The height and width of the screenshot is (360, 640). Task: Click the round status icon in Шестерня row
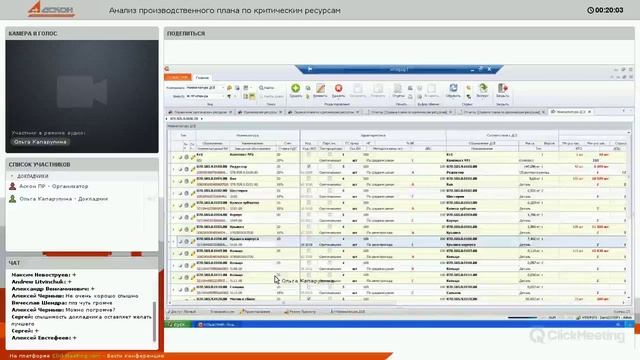tap(180, 193)
